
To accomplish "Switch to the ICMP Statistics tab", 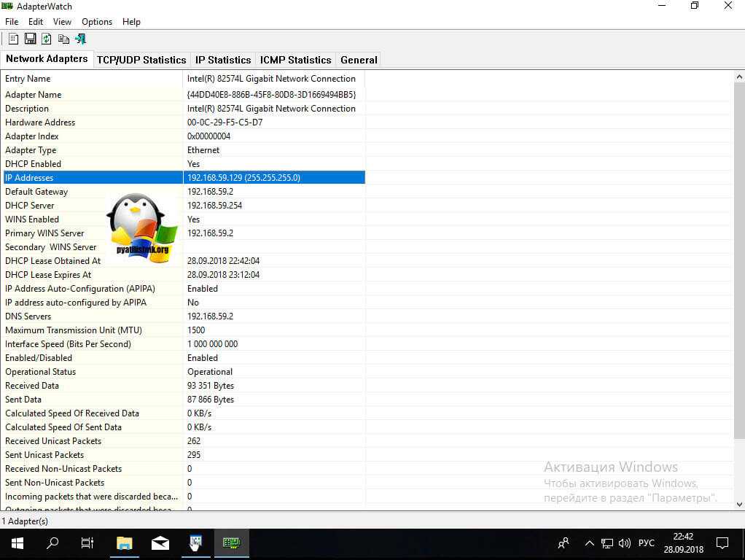I will [295, 60].
